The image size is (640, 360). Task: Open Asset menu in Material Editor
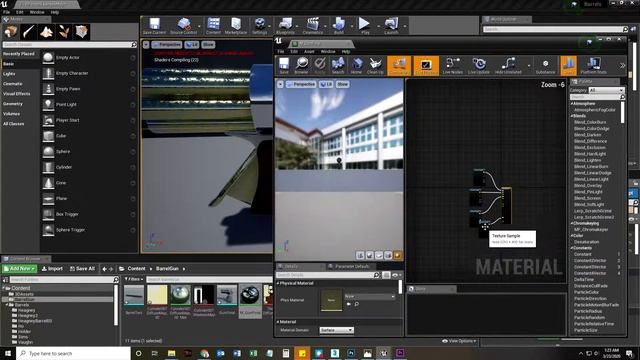point(309,51)
